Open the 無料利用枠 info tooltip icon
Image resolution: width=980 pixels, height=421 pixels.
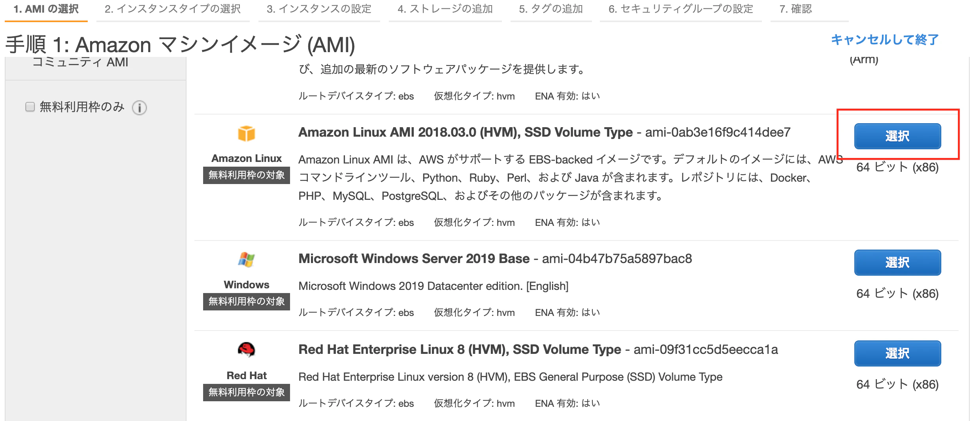click(140, 107)
